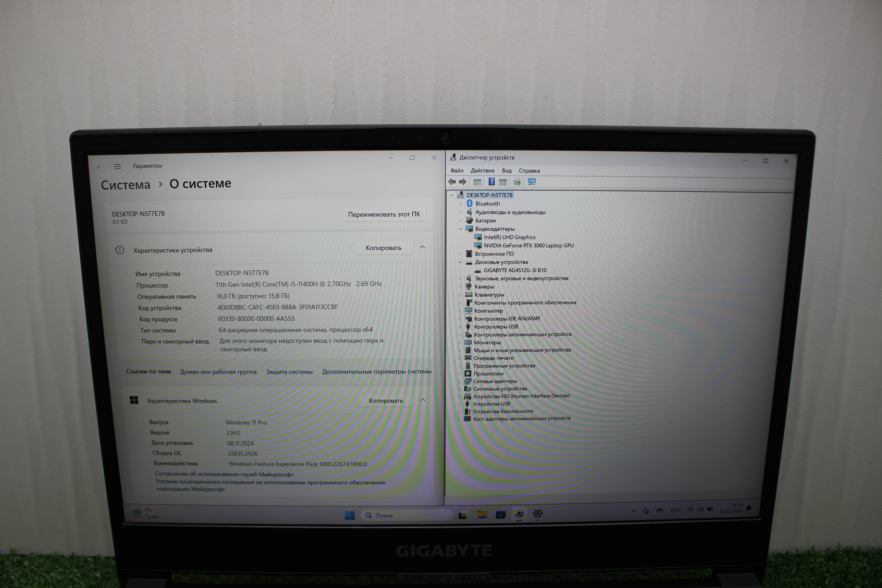Click the Update driver toolbar icon
The height and width of the screenshot is (588, 882).
[517, 182]
